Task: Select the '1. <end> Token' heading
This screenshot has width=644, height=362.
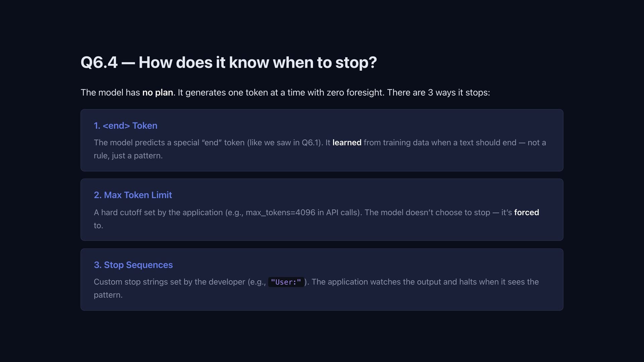Action: tap(125, 126)
